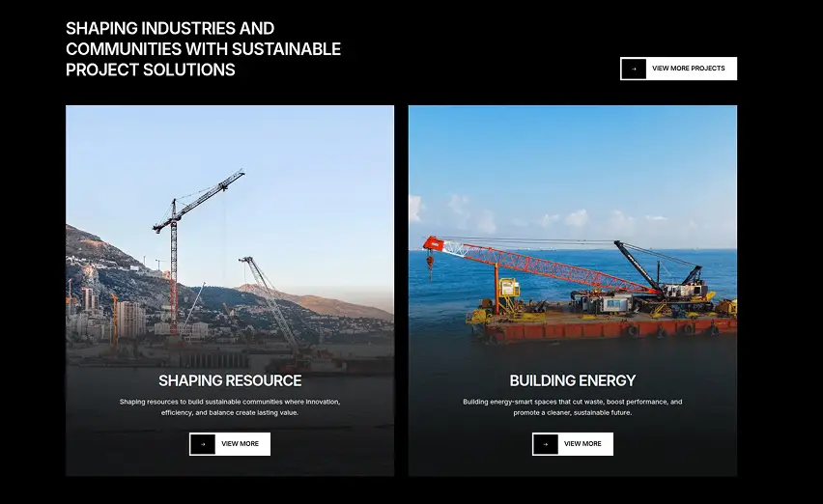The image size is (823, 504).
Task: Click the Shaping Resource description text
Action: (x=230, y=407)
